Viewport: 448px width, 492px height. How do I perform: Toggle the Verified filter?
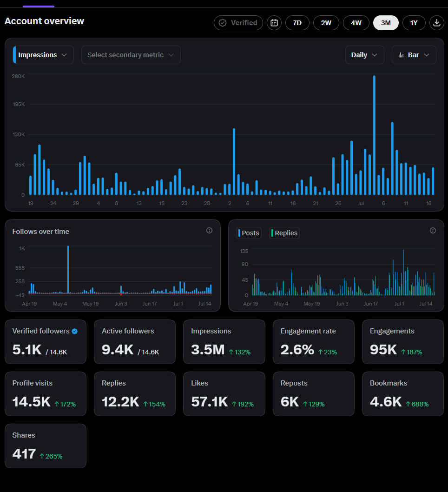[x=238, y=23]
